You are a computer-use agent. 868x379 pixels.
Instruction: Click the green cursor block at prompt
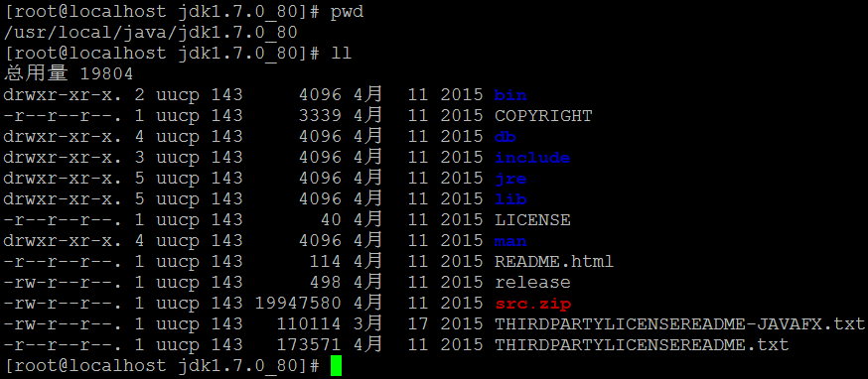tap(336, 366)
